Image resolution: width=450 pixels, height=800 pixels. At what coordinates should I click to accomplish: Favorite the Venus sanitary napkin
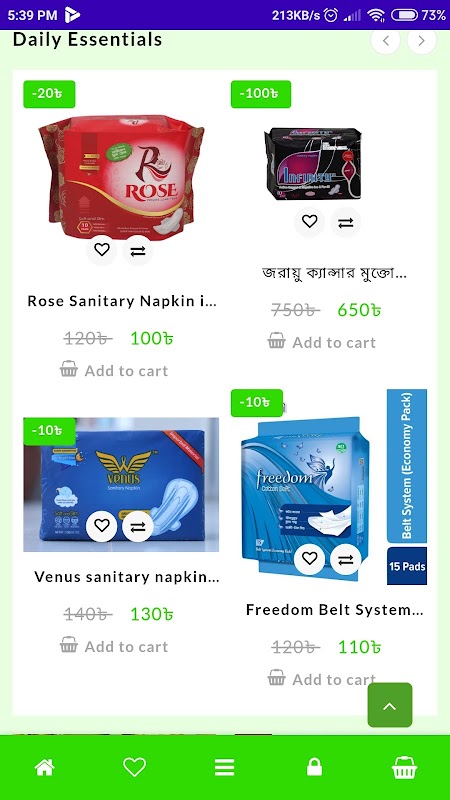click(x=102, y=526)
